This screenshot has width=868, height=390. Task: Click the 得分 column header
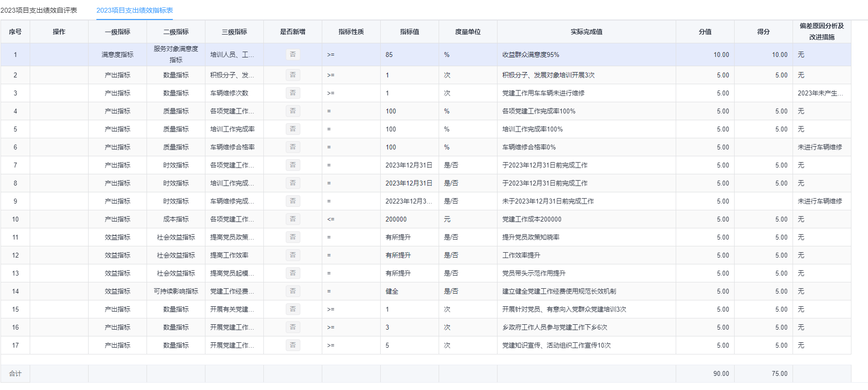pyautogui.click(x=763, y=32)
